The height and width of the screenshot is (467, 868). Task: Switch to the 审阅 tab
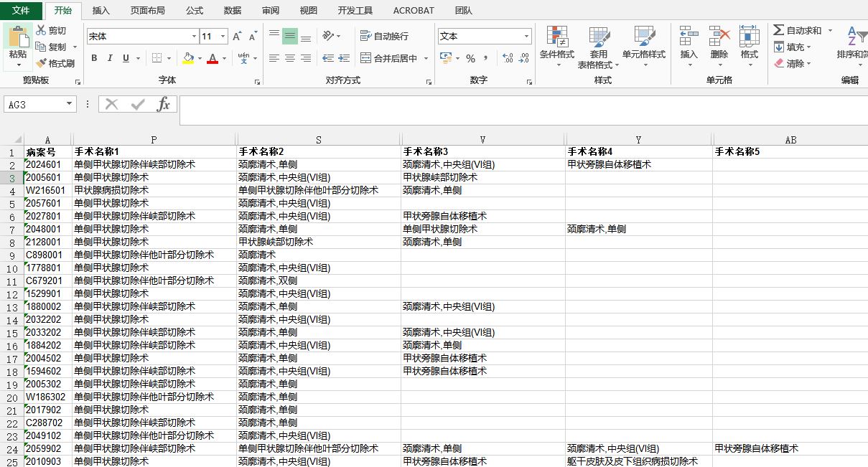pos(271,10)
